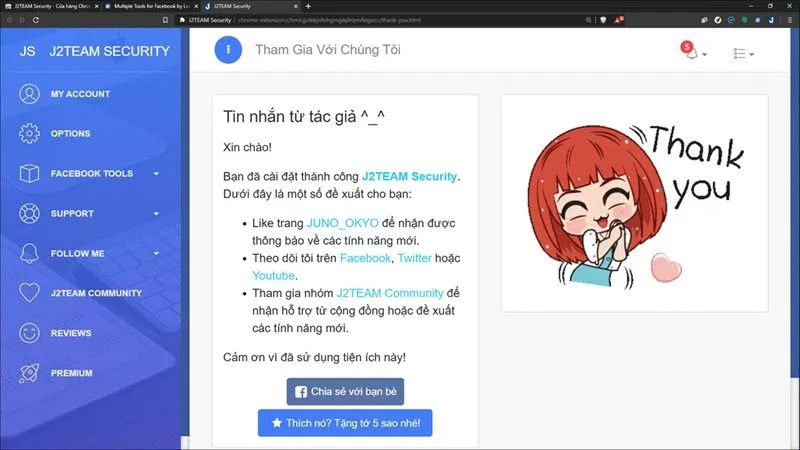Close the Multiple Tools for Facebook tab
800x450 pixels.
coord(196,6)
